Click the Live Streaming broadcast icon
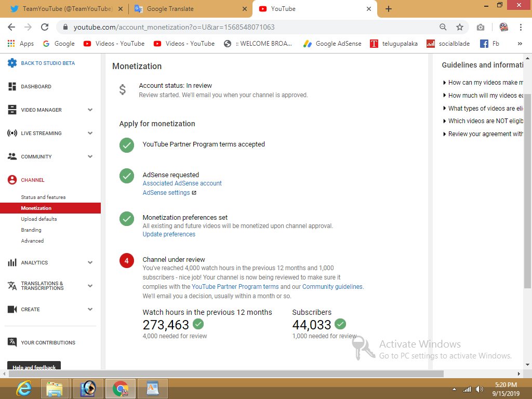 [x=12, y=133]
